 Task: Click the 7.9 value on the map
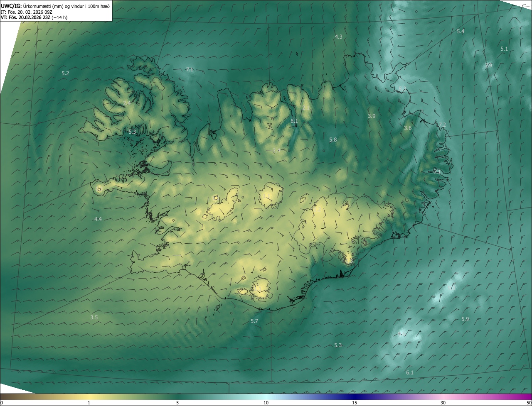coord(489,66)
